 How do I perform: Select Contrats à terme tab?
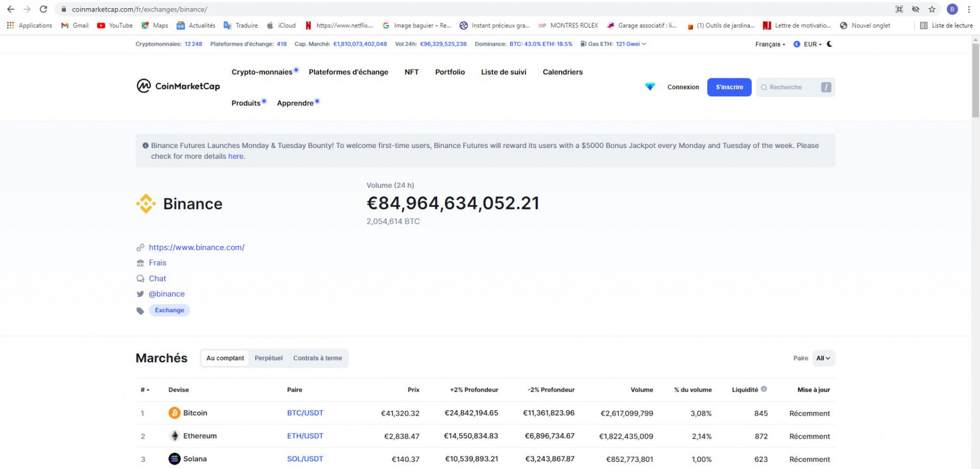pyautogui.click(x=317, y=358)
